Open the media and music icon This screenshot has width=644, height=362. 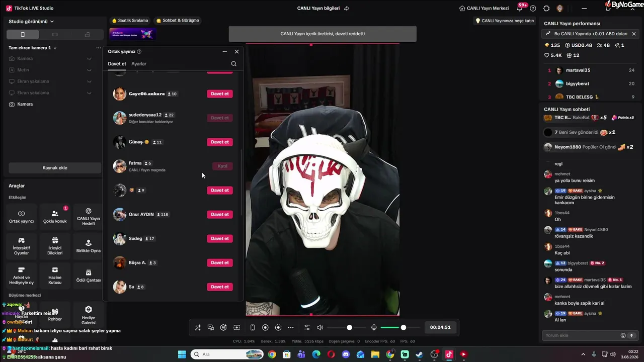(211, 328)
